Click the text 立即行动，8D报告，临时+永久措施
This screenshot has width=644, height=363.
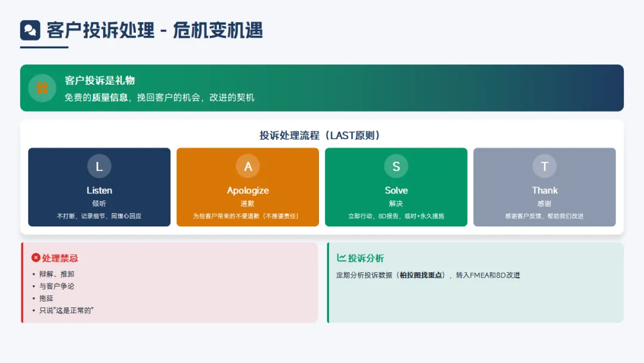point(396,216)
